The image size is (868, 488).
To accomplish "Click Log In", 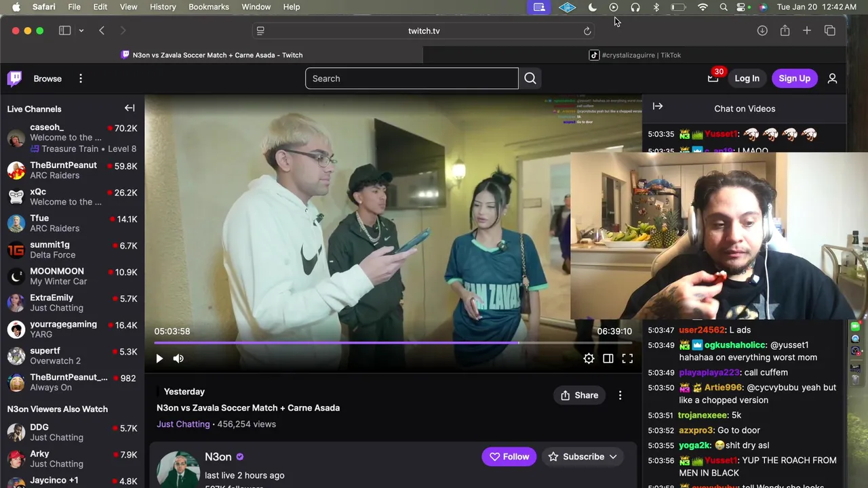I will coord(747,79).
